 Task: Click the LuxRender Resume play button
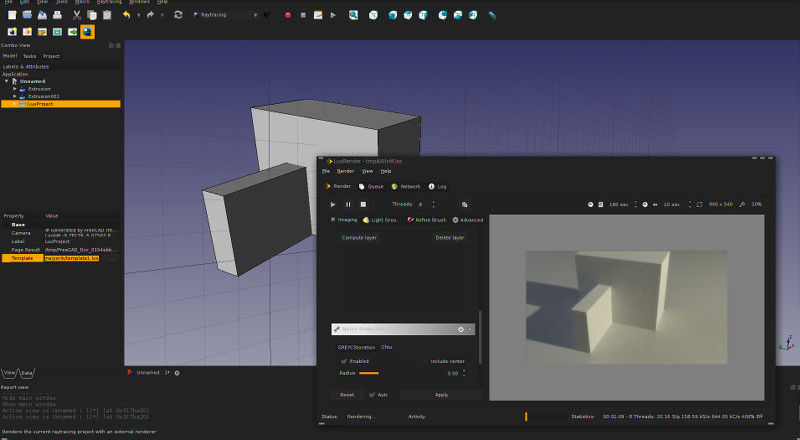[333, 204]
